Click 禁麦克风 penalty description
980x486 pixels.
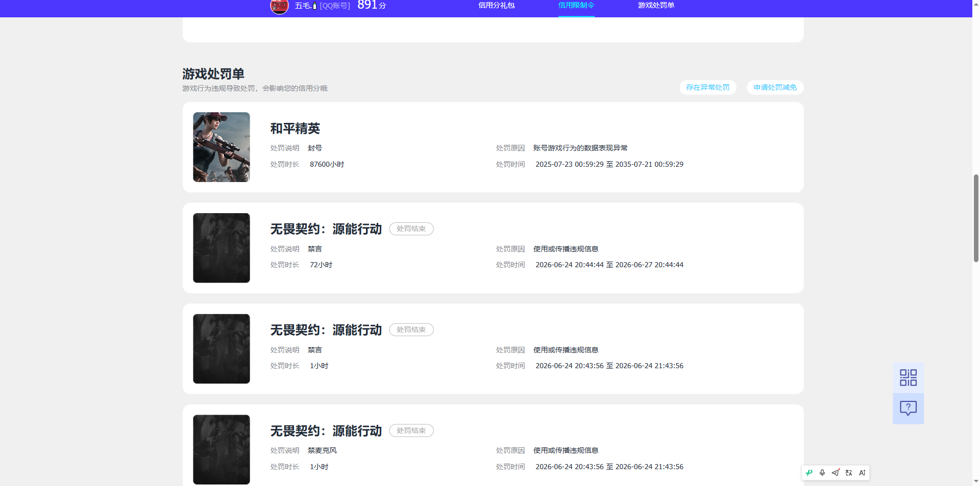(x=322, y=450)
